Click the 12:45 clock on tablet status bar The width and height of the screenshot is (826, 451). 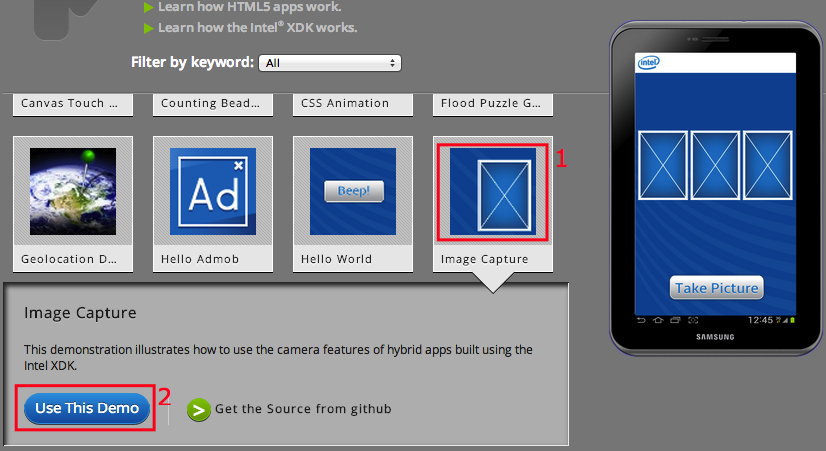[761, 320]
